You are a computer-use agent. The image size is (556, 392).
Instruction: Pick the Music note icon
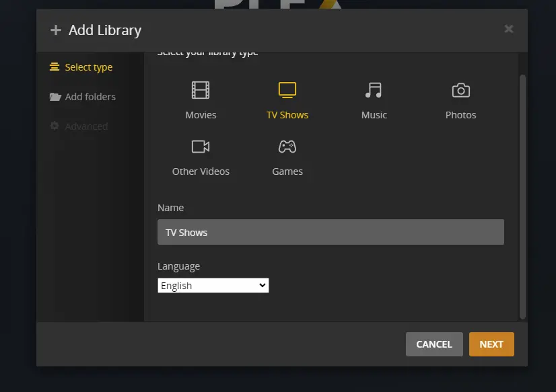coord(374,90)
